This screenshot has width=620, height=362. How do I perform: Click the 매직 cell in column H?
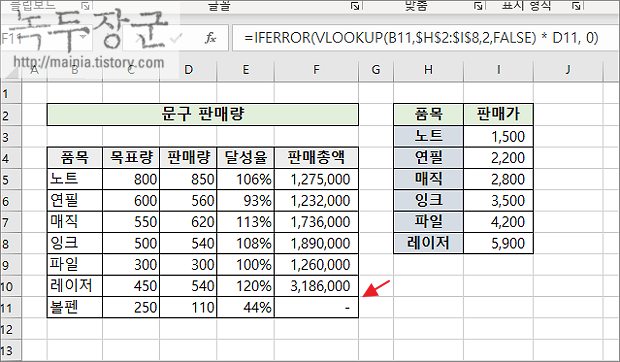tap(428, 179)
